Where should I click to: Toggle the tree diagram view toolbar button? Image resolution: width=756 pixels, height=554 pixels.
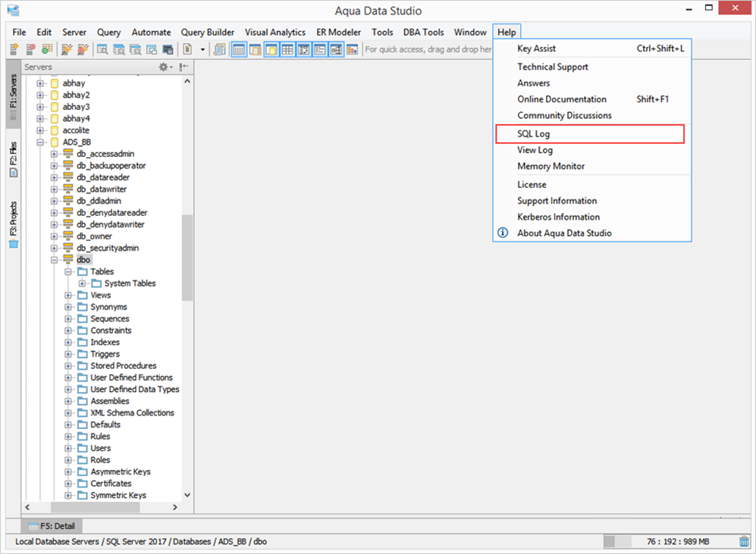click(336, 49)
